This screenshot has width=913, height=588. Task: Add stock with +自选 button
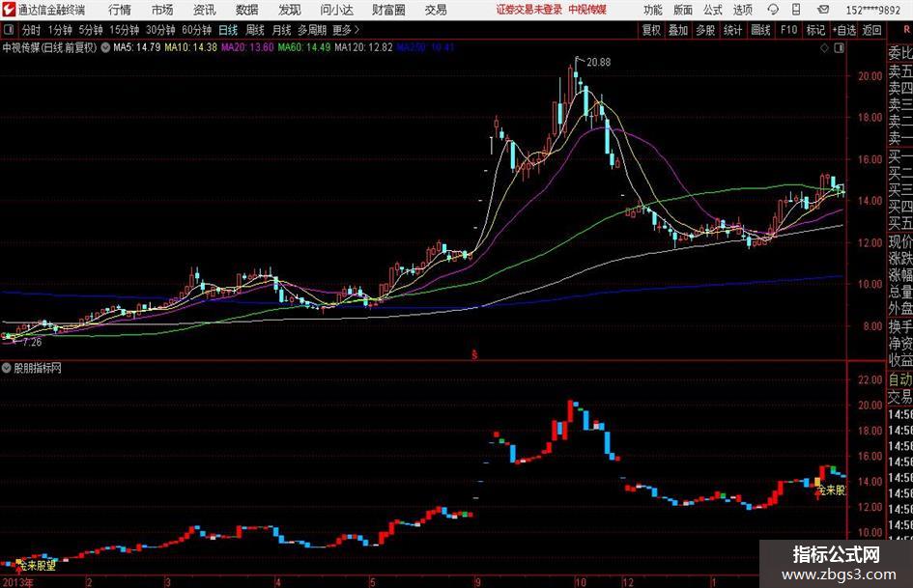(x=844, y=30)
